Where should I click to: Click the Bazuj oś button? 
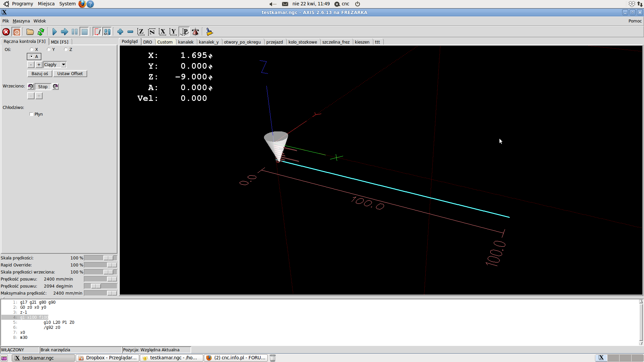click(40, 73)
